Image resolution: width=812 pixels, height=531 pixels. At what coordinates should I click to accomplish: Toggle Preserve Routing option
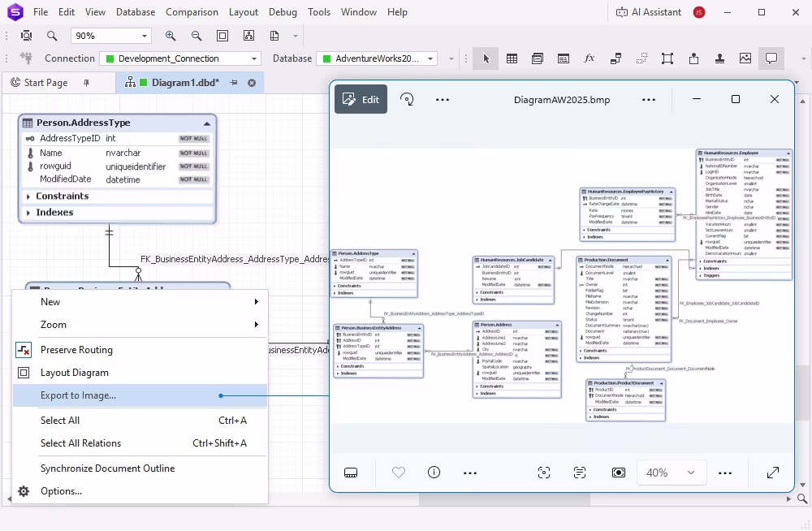pyautogui.click(x=140, y=350)
